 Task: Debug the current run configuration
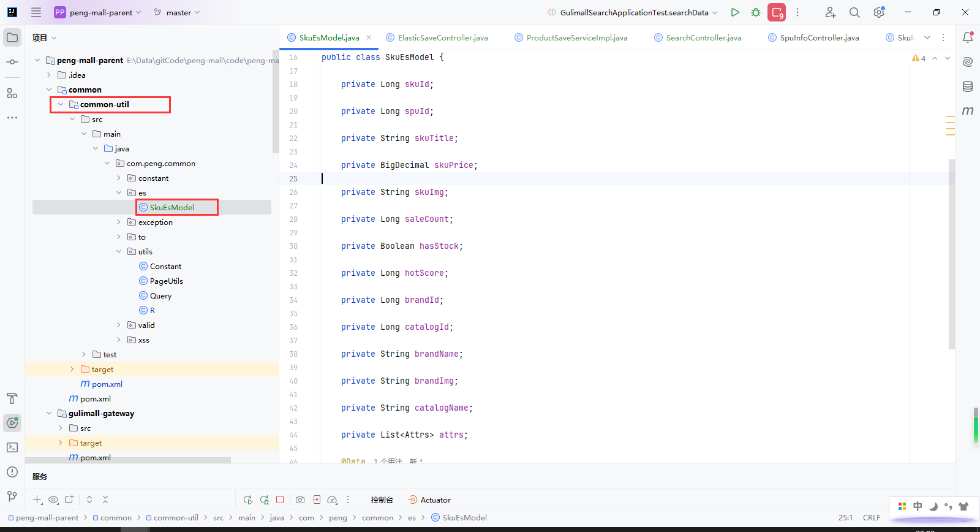pyautogui.click(x=756, y=12)
